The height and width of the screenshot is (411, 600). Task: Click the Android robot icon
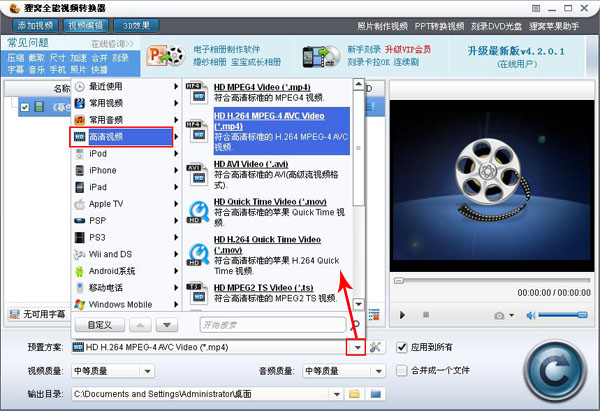coord(79,271)
